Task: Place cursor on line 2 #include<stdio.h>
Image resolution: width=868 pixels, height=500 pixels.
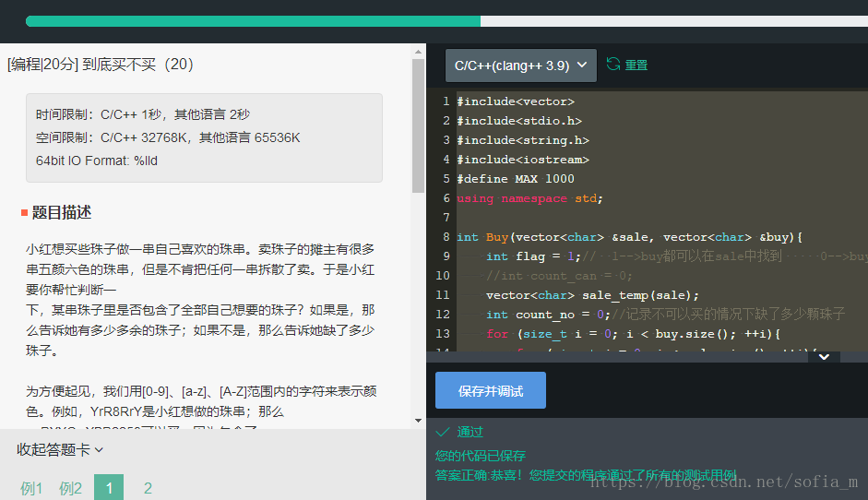Action: point(519,121)
